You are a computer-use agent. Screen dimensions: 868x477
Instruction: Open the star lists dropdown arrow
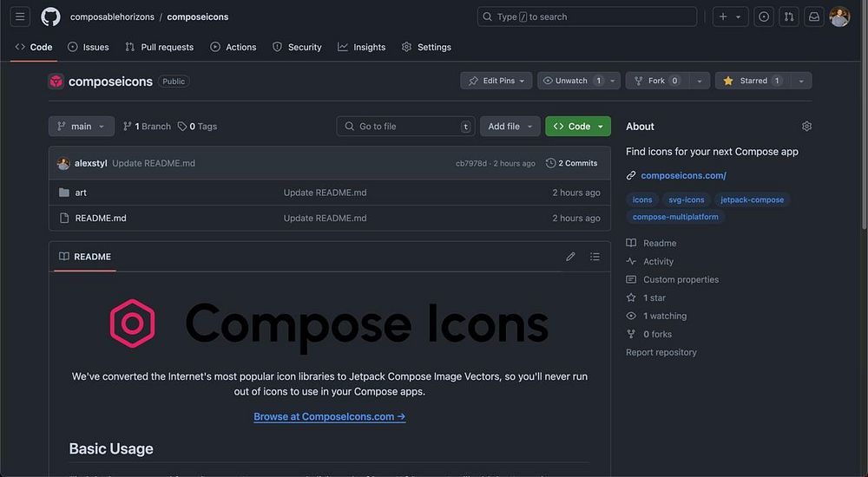tap(801, 81)
